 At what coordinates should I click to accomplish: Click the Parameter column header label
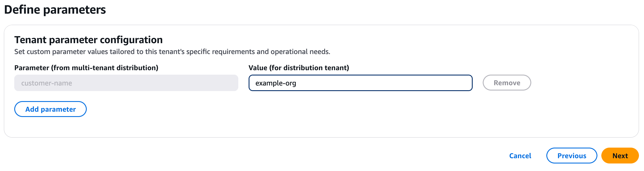click(x=86, y=67)
